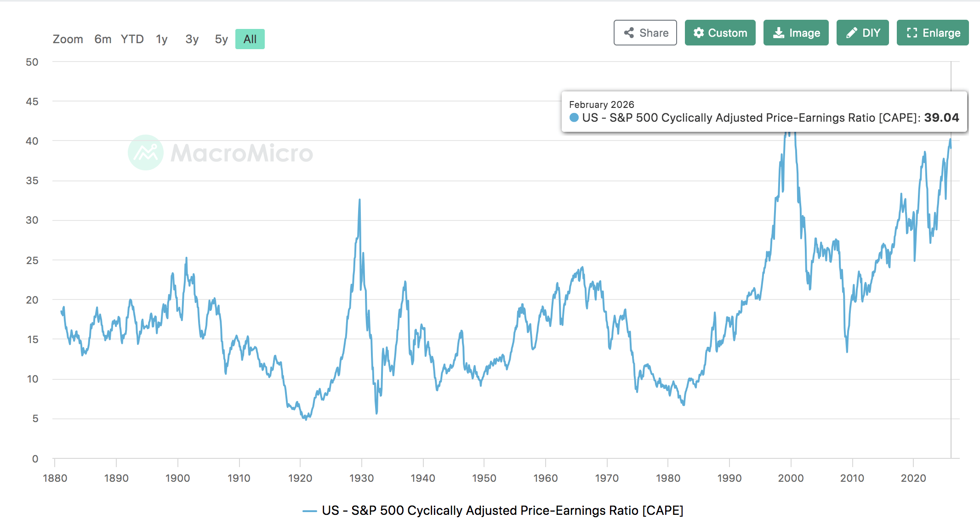
Task: Click the 1990 x-axis label
Action: [729, 478]
